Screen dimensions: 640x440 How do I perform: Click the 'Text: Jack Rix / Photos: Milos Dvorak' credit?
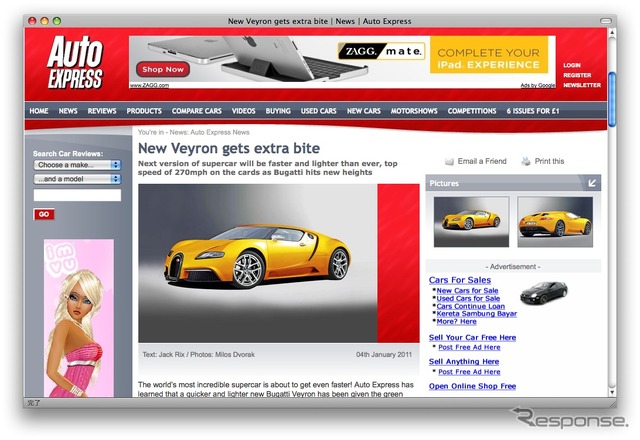tap(198, 354)
